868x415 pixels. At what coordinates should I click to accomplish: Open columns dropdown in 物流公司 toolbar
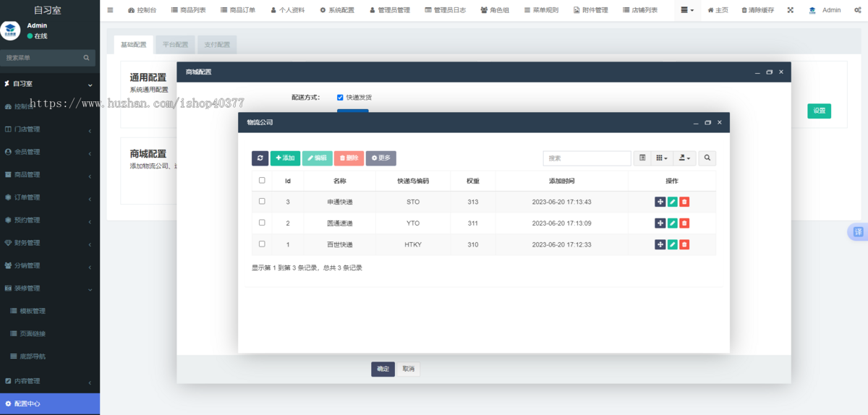coord(662,158)
